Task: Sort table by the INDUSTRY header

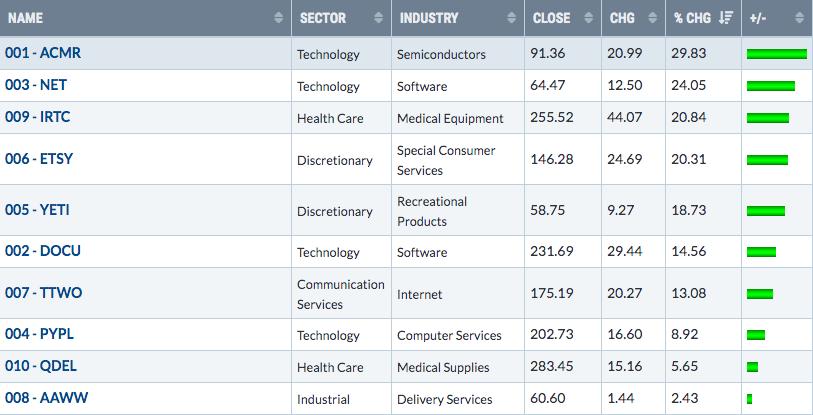Action: [429, 18]
